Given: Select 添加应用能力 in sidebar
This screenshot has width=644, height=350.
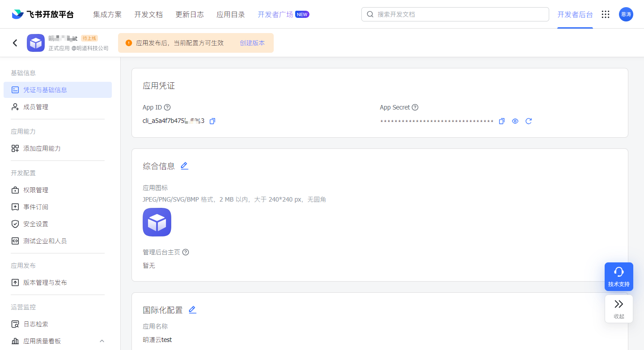Looking at the screenshot, I should point(58,148).
